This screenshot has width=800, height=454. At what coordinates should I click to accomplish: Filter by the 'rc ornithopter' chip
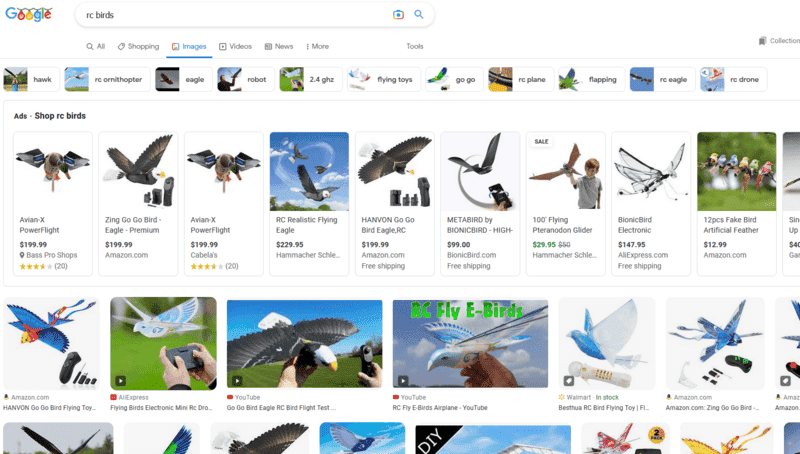[x=107, y=80]
